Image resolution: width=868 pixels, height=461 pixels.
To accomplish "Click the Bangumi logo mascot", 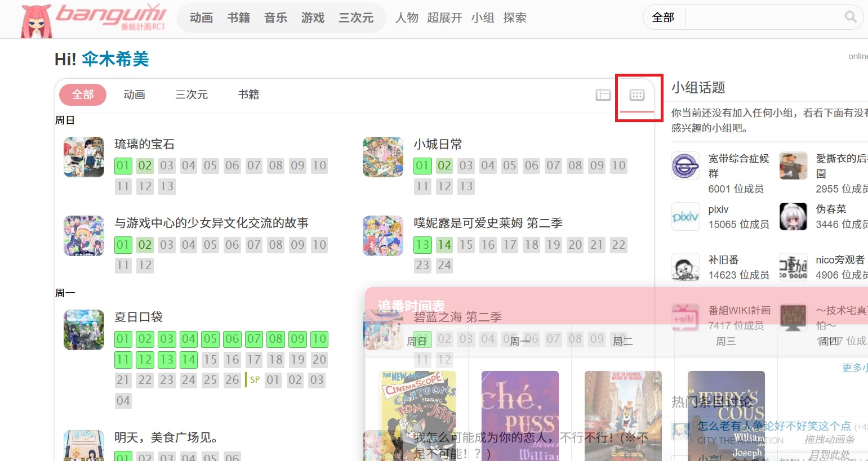I will point(36,21).
